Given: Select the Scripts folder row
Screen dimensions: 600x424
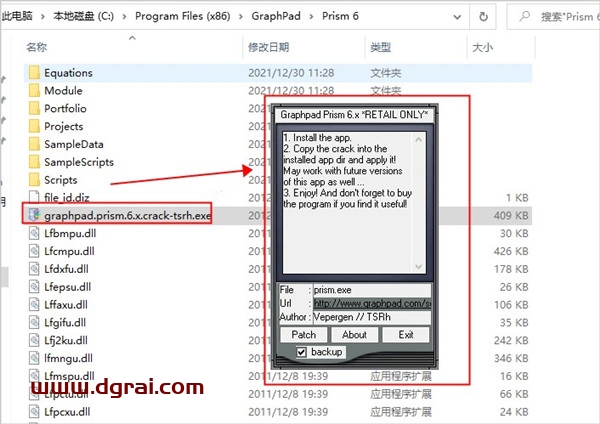Looking at the screenshot, I should (60, 180).
